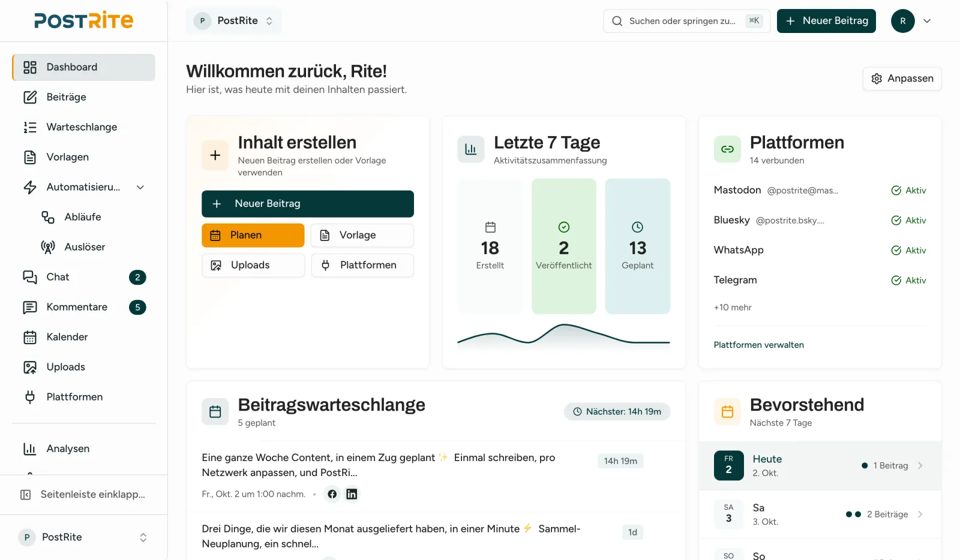
Task: Click the Kalender icon in sidebar
Action: [x=30, y=337]
